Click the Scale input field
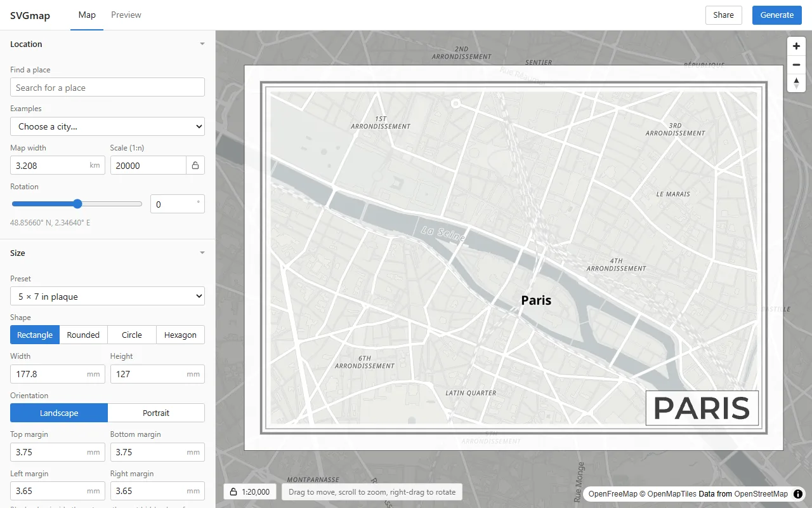 tap(148, 166)
